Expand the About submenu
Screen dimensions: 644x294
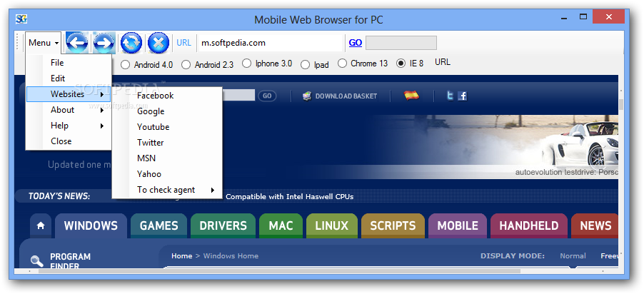coord(69,110)
